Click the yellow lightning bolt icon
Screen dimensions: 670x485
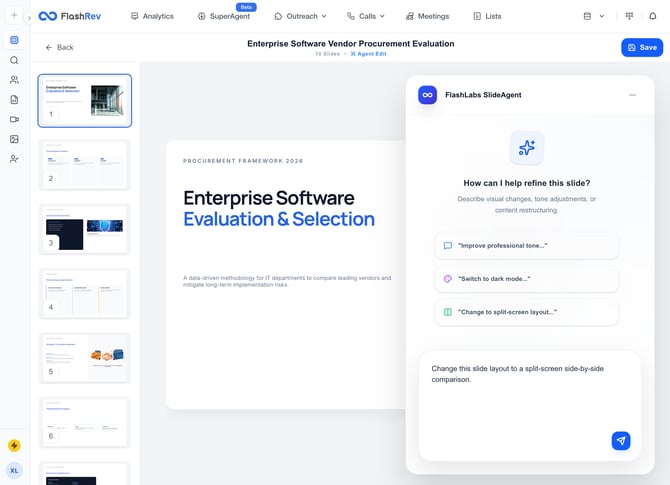click(x=14, y=446)
